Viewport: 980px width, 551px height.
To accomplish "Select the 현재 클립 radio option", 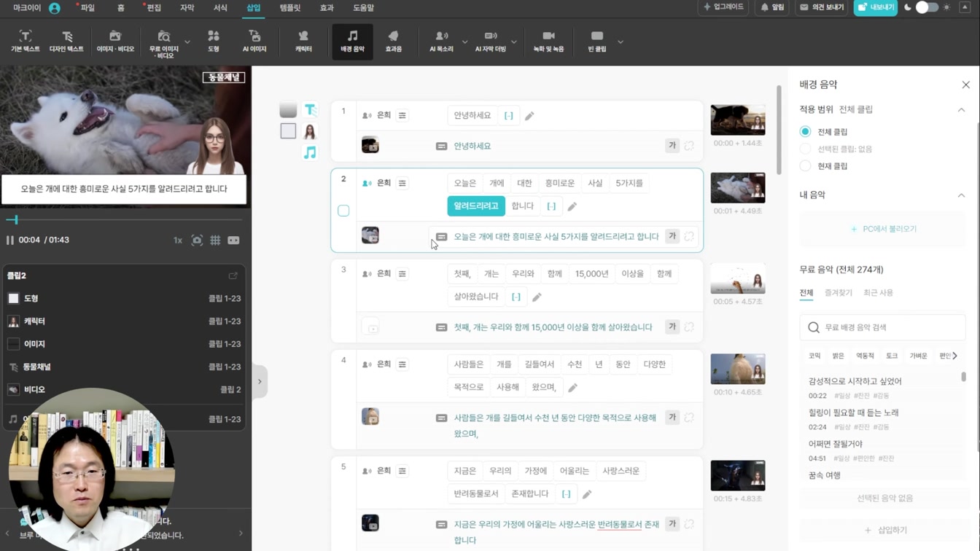I will point(805,165).
